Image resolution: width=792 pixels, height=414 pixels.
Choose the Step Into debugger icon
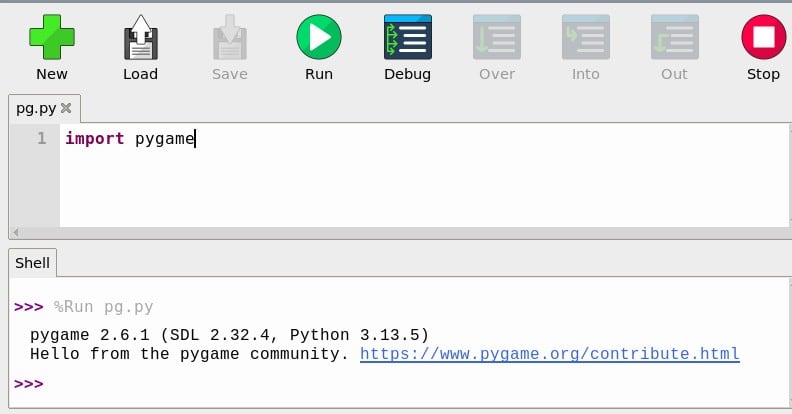585,37
